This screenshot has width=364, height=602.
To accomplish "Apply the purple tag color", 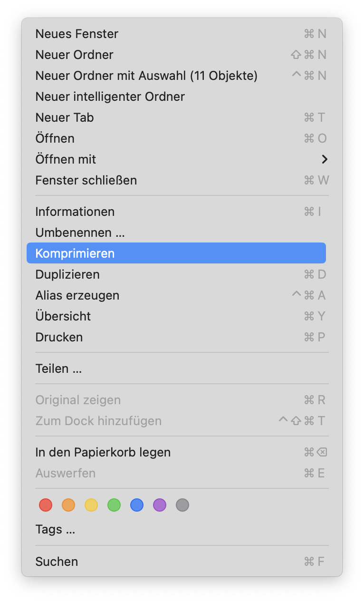I will [x=160, y=505].
